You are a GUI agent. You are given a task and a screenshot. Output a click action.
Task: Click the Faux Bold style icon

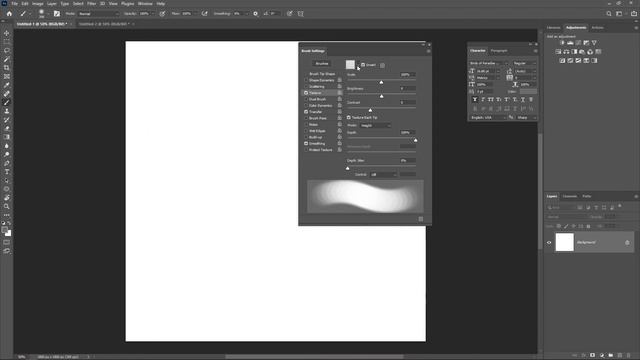[x=475, y=100]
